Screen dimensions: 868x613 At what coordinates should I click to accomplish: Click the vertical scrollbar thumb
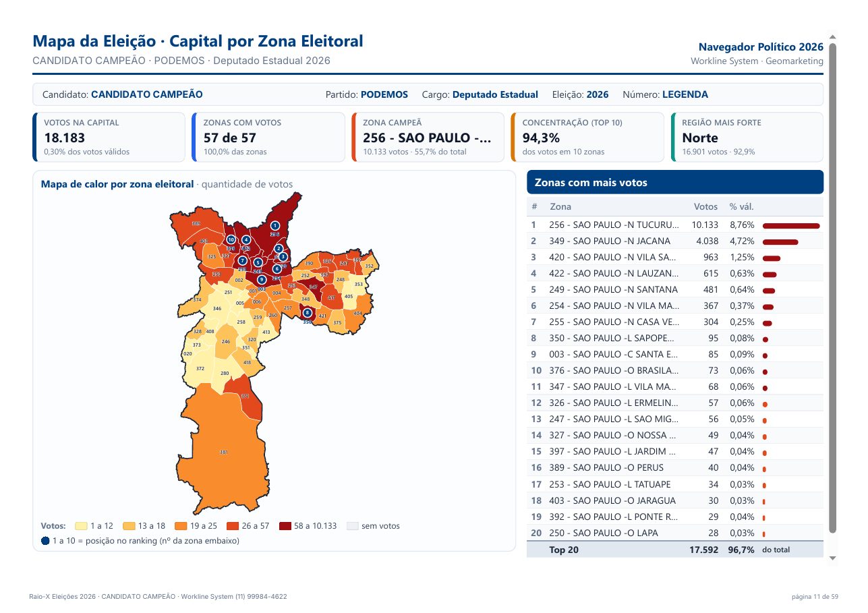click(x=832, y=289)
